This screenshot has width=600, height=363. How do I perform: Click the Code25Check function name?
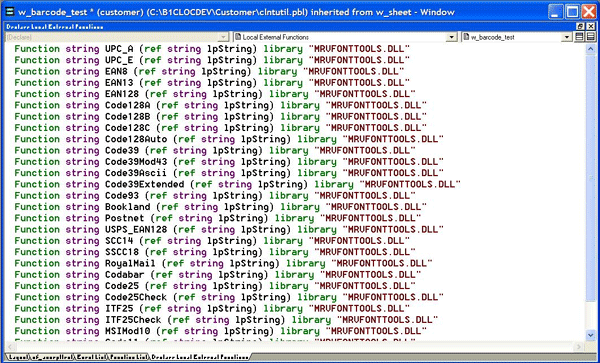pos(136,297)
